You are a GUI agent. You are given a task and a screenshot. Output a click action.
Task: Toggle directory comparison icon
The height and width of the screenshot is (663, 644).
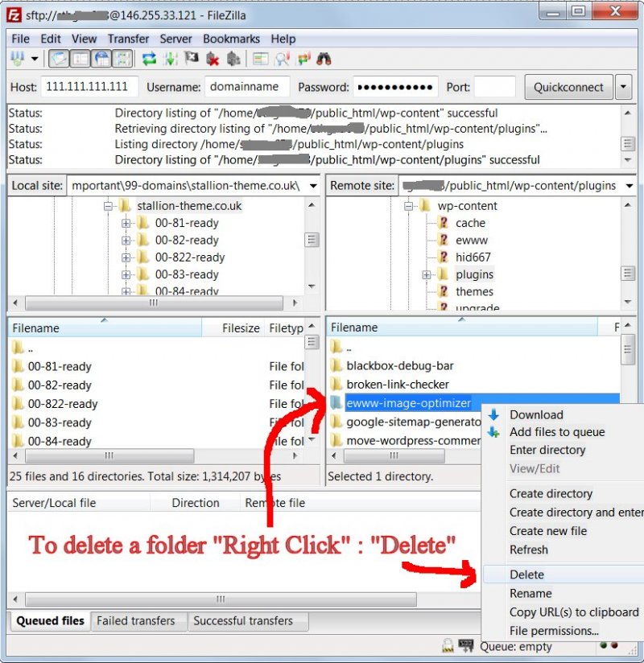point(282,59)
